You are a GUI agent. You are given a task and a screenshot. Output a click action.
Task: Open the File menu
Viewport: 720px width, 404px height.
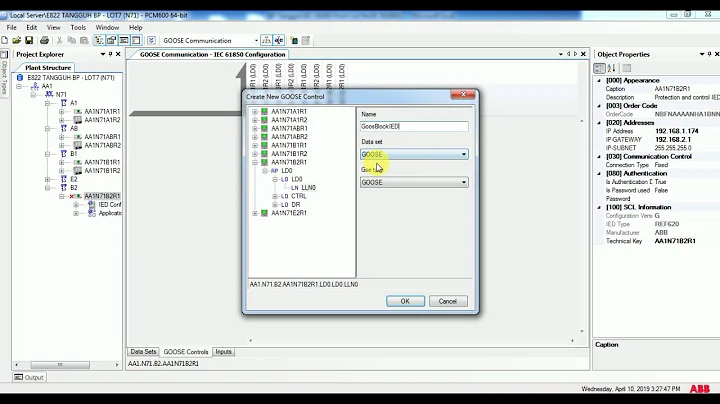click(11, 28)
